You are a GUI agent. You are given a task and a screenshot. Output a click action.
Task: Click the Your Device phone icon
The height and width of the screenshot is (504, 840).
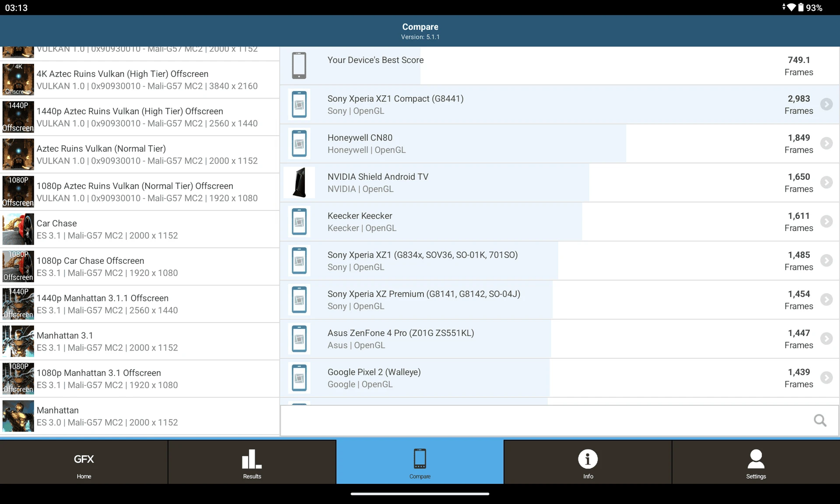(299, 65)
